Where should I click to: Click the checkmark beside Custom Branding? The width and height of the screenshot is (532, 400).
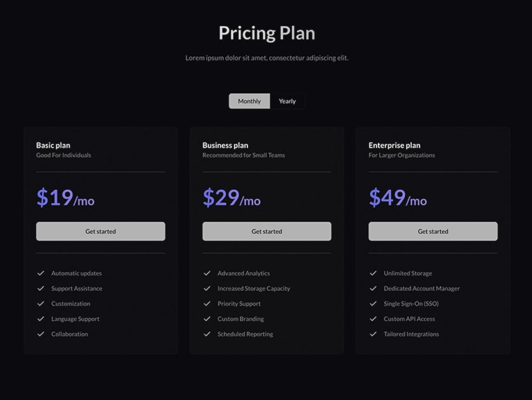coord(207,319)
